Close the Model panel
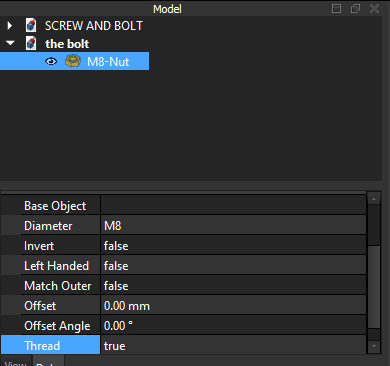Screen dimensions: 390x366 coord(374,8)
